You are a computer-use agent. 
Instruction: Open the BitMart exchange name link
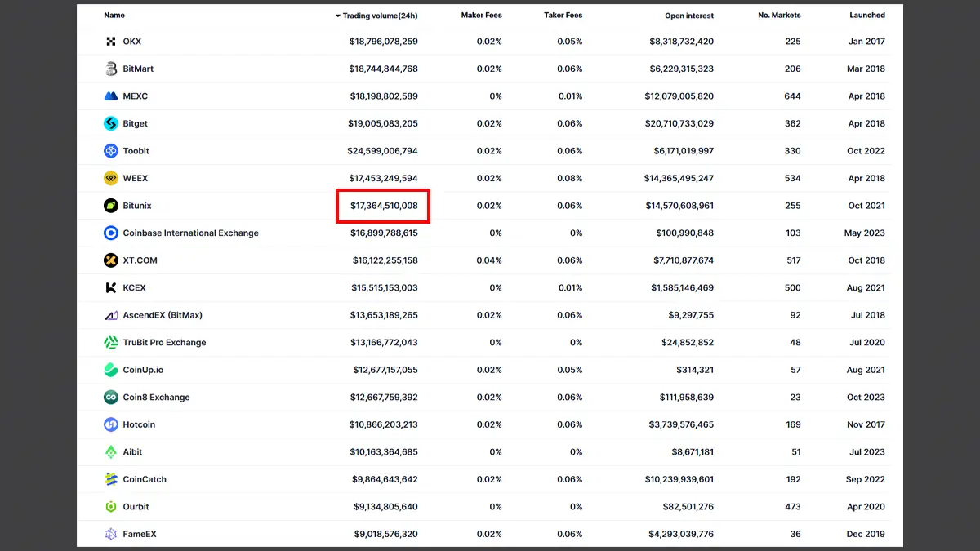tap(138, 69)
